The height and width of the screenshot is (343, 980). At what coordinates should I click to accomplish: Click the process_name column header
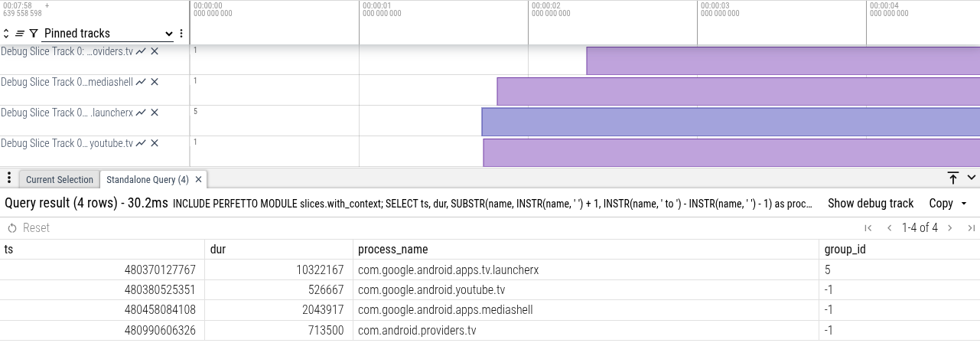392,250
